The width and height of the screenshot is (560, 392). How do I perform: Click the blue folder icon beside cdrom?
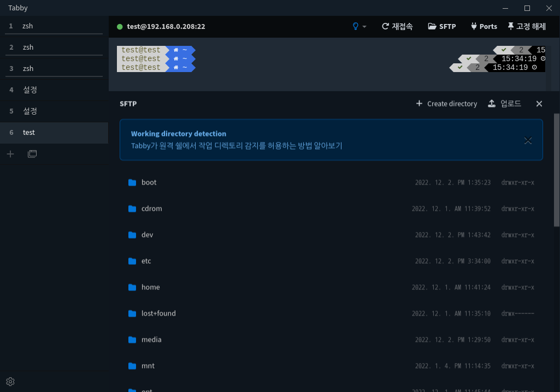point(132,208)
